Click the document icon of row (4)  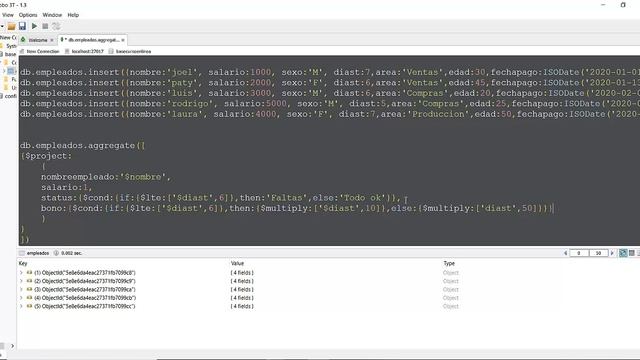[29, 298]
